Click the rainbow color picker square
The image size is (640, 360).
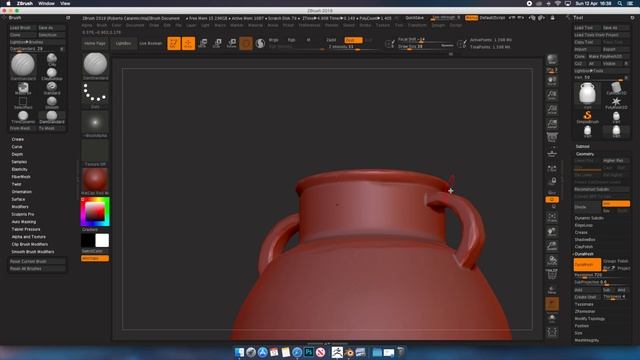(95, 211)
